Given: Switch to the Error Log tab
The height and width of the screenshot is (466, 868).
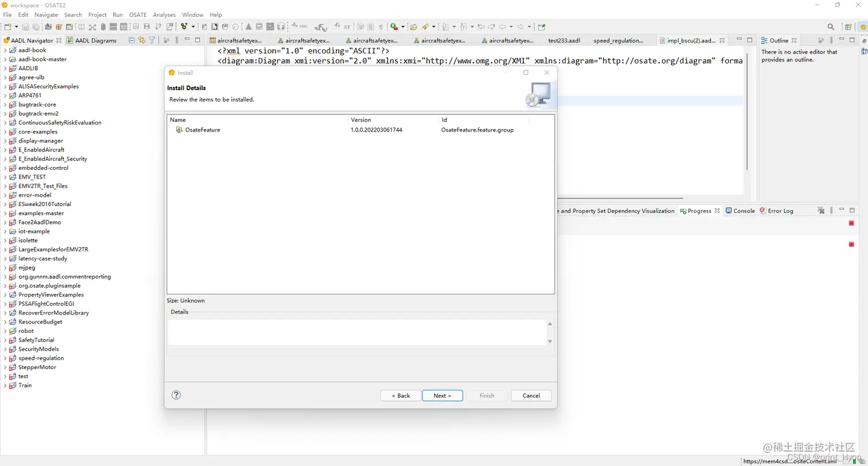Looking at the screenshot, I should (x=776, y=211).
